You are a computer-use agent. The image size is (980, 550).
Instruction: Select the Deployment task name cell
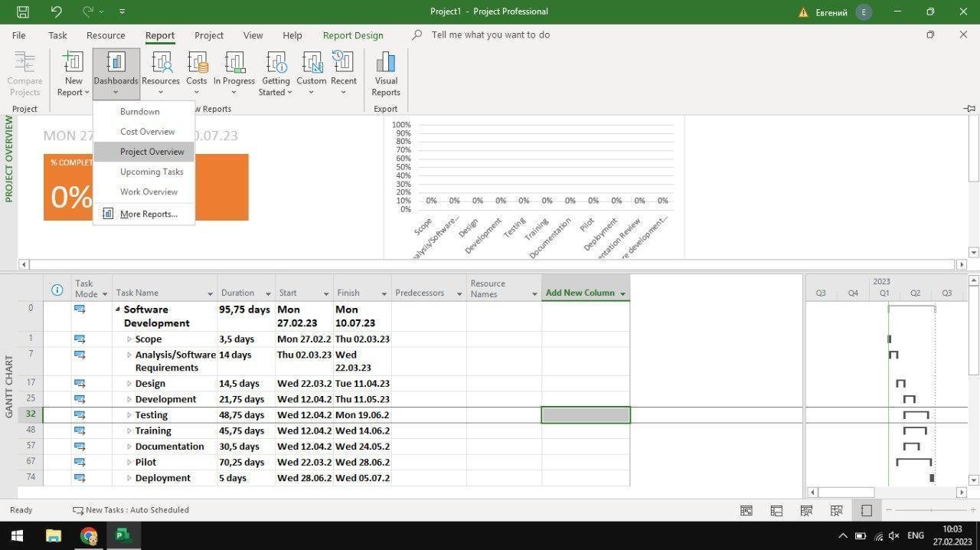[x=165, y=478]
